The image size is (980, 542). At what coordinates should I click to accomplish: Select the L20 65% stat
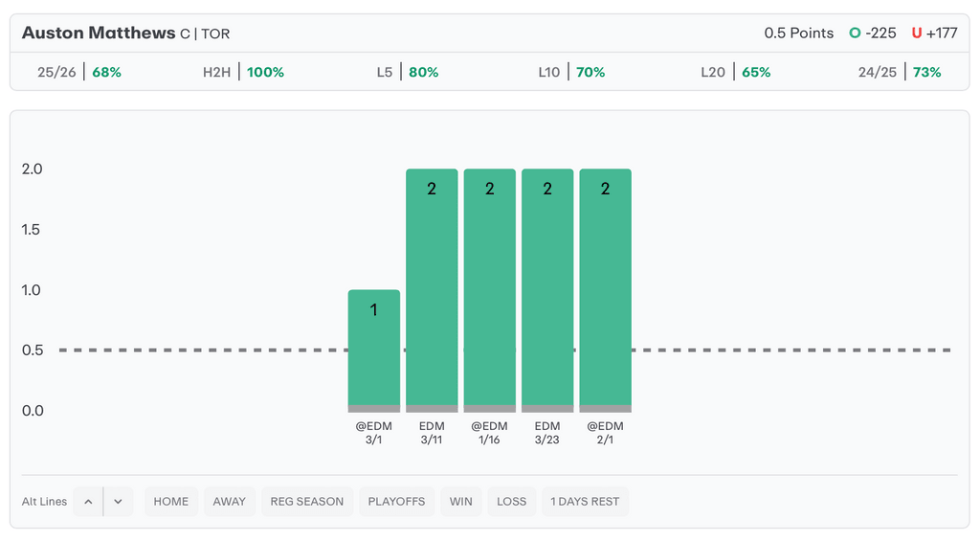735,72
